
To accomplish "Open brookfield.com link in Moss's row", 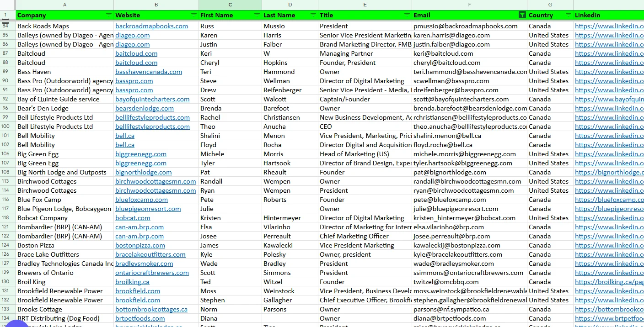I will (138, 291).
